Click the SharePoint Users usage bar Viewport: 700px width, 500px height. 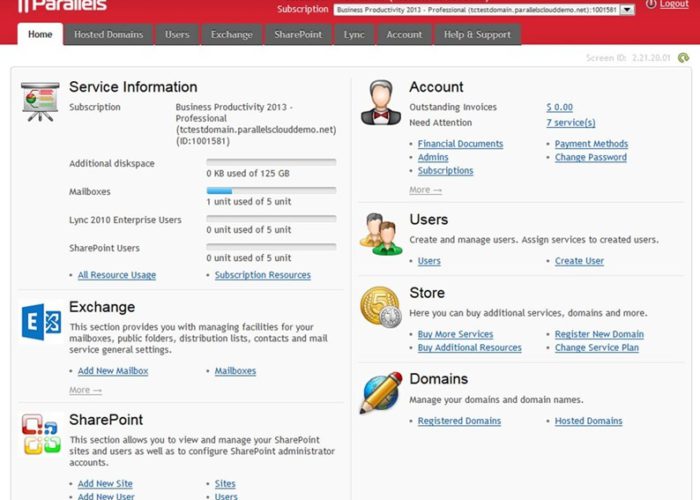pos(271,247)
